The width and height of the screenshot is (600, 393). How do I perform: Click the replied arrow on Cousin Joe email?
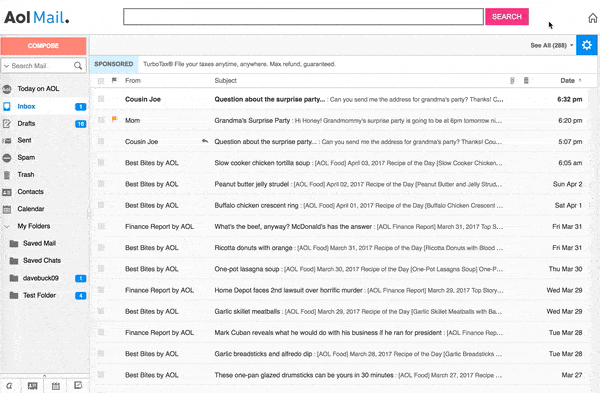pyautogui.click(x=205, y=141)
